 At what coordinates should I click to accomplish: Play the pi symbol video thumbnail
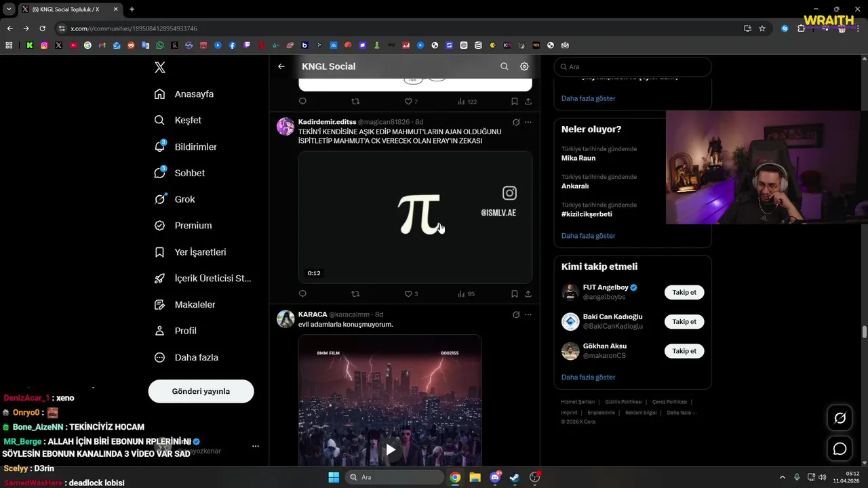click(415, 217)
